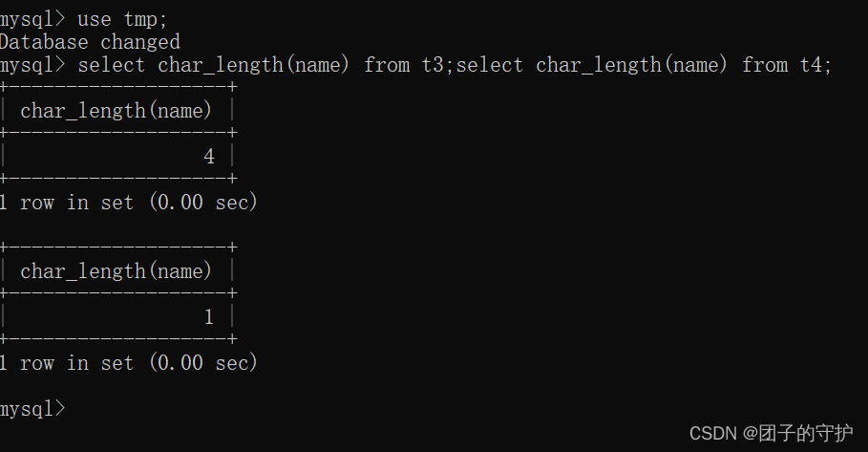The height and width of the screenshot is (452, 868).
Task: Click the first char_length(name) column header
Action: (x=116, y=111)
